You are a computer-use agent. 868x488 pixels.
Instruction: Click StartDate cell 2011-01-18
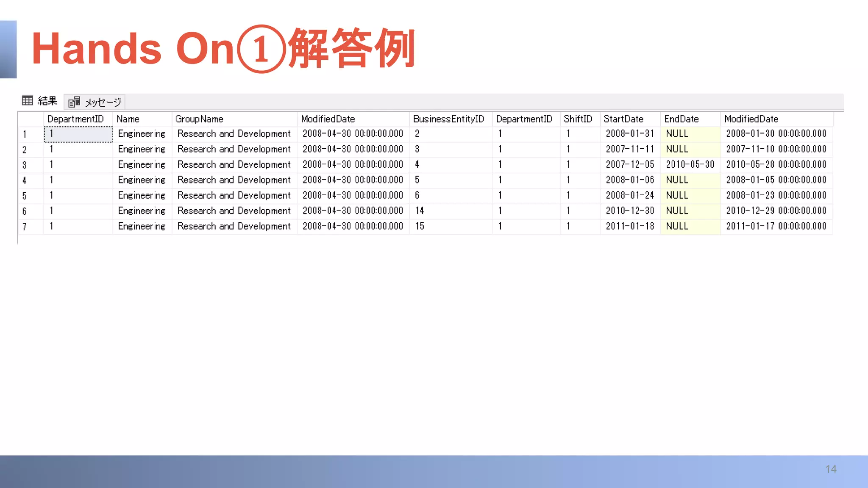630,226
